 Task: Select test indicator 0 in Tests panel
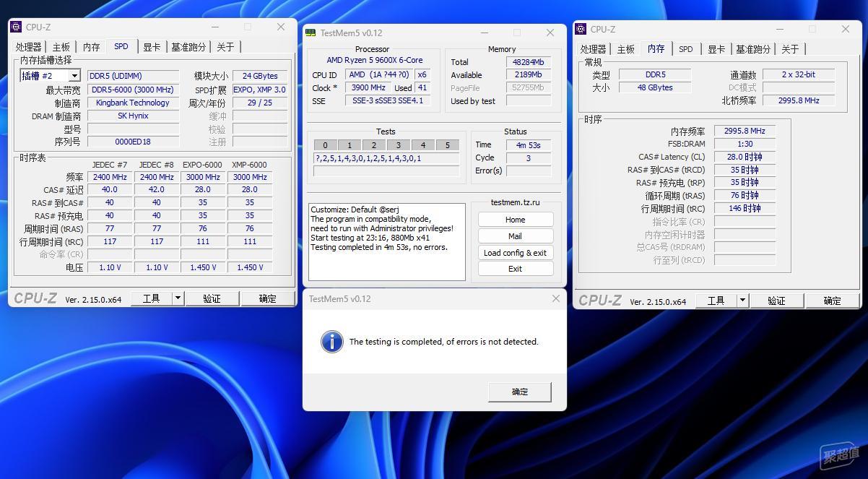tap(325, 145)
